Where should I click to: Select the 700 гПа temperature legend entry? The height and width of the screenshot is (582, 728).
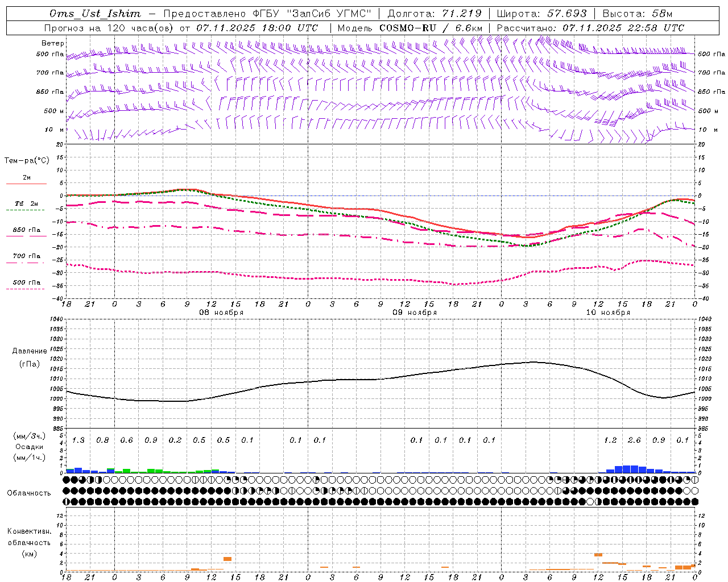click(x=27, y=256)
